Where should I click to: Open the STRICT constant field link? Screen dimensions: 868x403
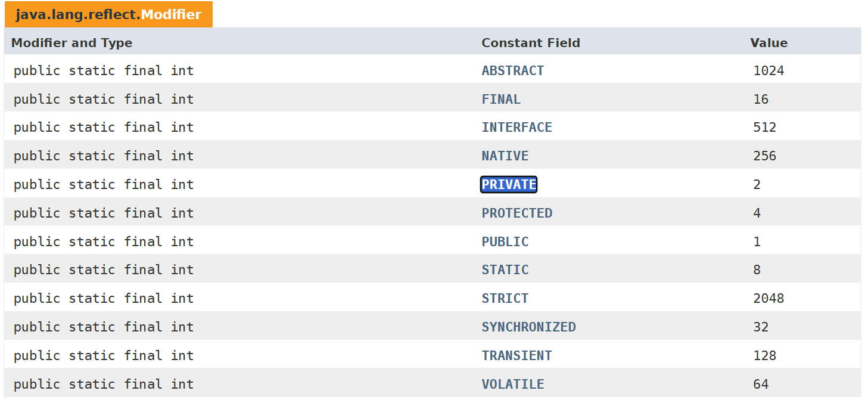tap(505, 298)
